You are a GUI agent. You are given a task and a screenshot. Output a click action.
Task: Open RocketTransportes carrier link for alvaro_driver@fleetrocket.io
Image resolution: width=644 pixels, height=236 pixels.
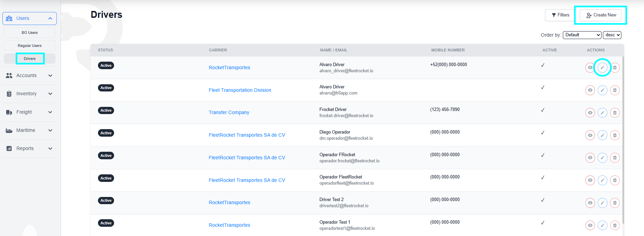pos(230,67)
